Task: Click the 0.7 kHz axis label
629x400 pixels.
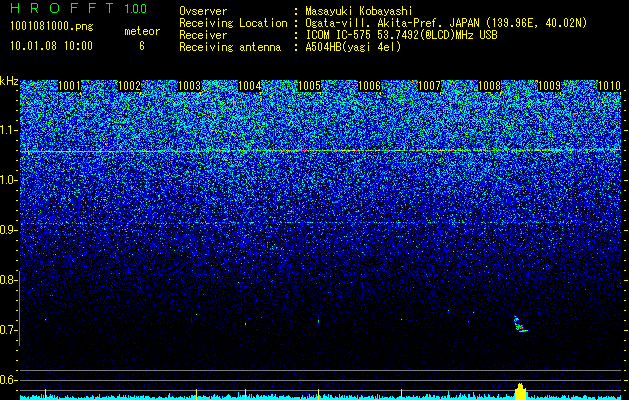Action: click(x=8, y=330)
